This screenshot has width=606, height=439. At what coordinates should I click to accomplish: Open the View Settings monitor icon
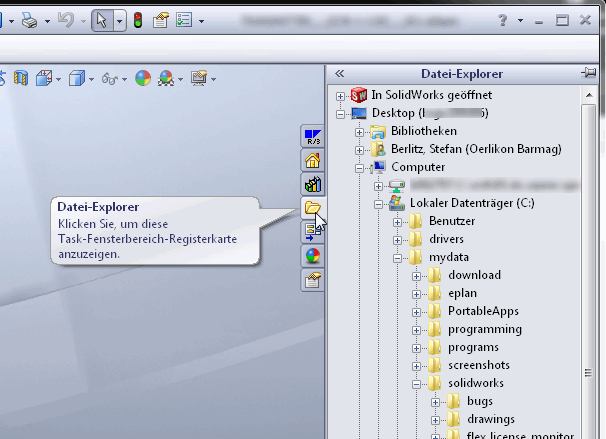coord(199,78)
